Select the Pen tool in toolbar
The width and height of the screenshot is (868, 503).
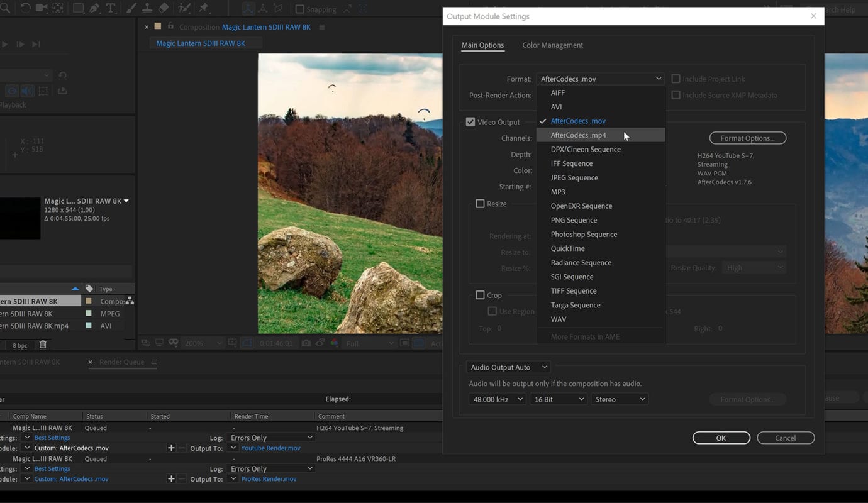(94, 8)
